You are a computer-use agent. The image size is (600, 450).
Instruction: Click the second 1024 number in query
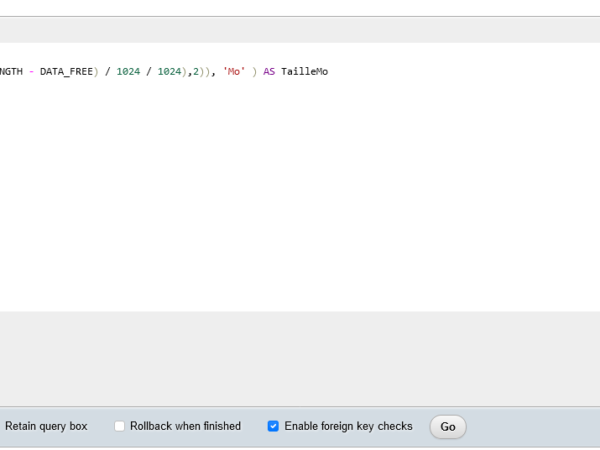(169, 72)
